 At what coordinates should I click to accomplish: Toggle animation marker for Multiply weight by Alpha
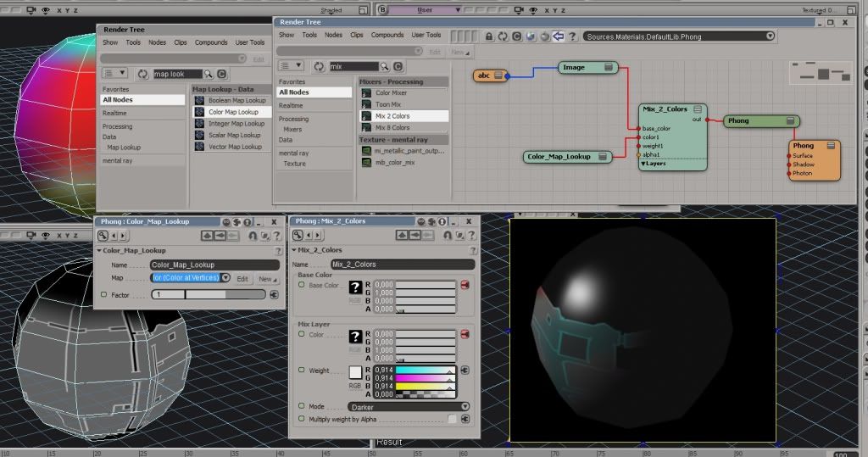(301, 419)
